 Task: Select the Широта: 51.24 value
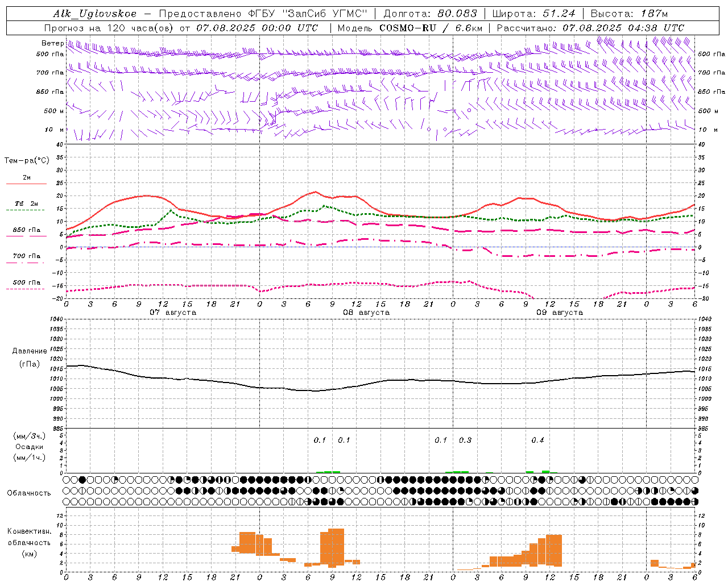click(x=533, y=14)
